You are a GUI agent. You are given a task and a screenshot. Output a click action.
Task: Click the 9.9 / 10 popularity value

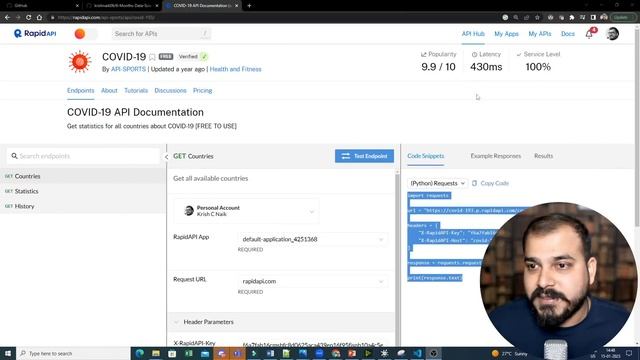[x=438, y=67]
